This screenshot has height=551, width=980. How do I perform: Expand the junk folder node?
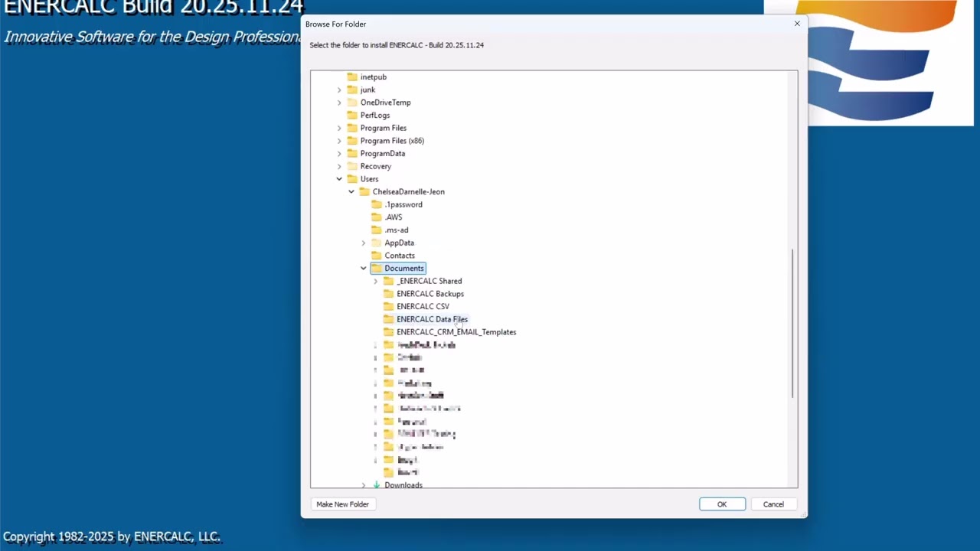[339, 90]
